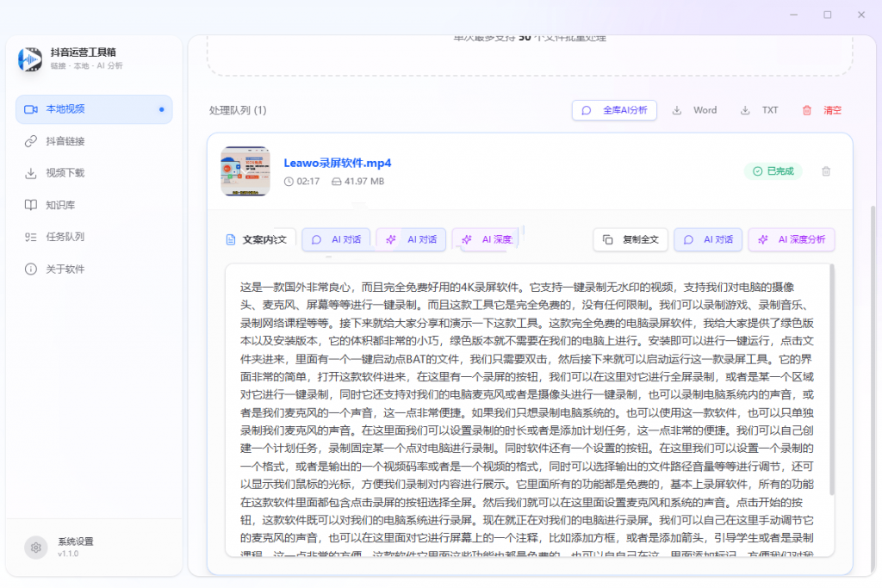The image size is (882, 588).
Task: Start 全库AI分析 for the queue
Action: tap(614, 110)
